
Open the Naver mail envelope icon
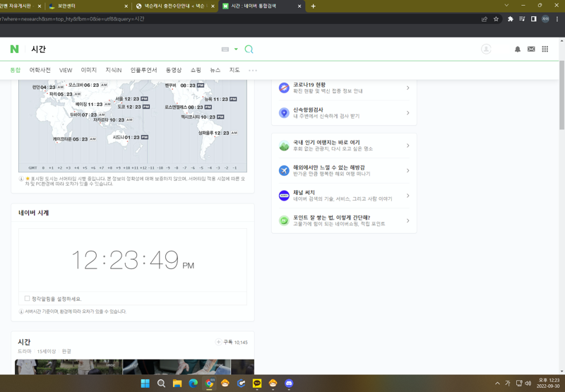coord(531,49)
